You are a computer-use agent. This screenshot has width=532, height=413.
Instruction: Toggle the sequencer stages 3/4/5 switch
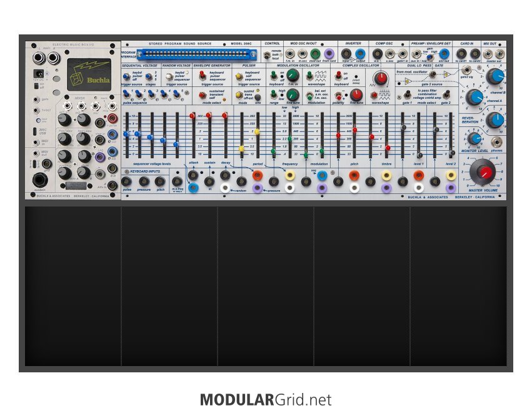[x=149, y=77]
